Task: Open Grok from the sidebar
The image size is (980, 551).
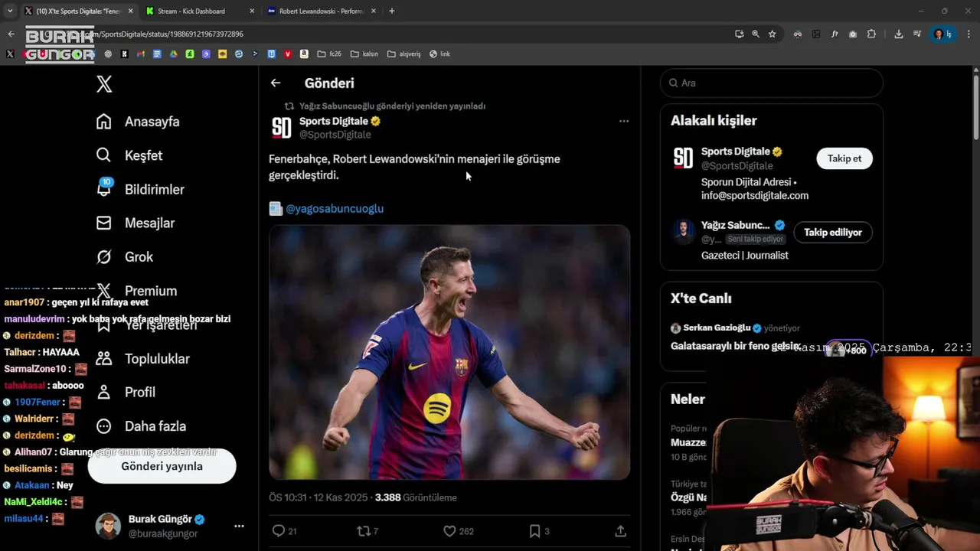Action: pyautogui.click(x=125, y=257)
